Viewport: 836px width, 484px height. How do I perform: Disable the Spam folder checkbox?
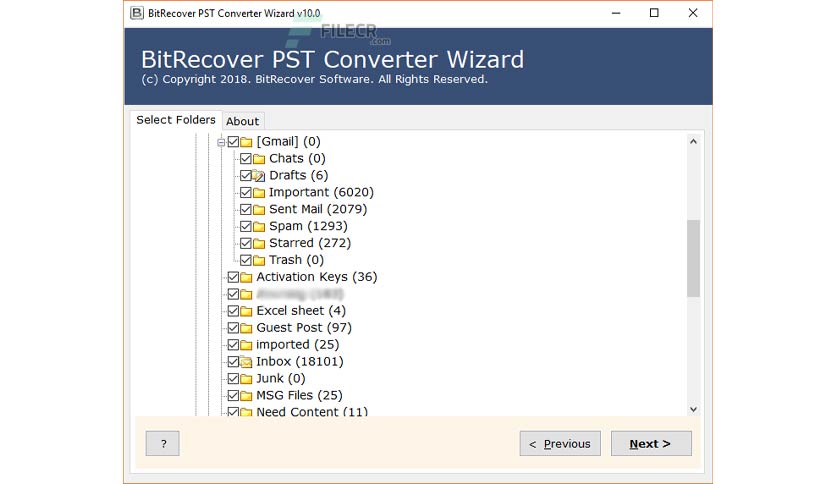246,227
